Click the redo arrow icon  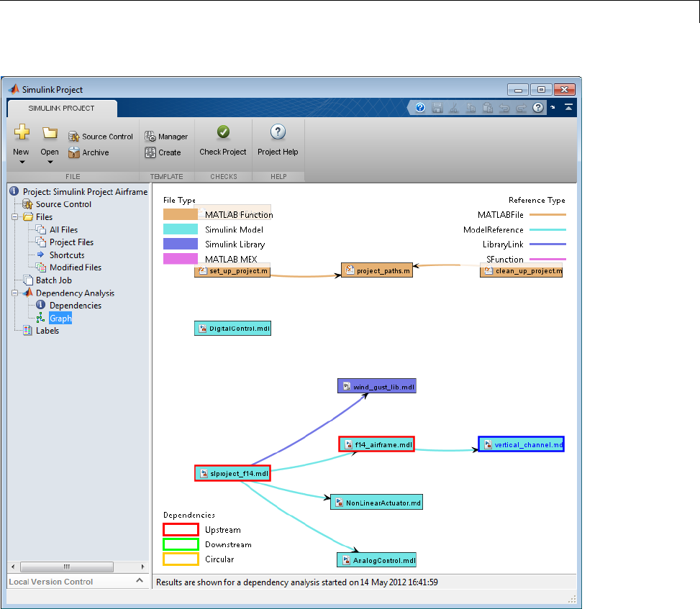pos(521,108)
